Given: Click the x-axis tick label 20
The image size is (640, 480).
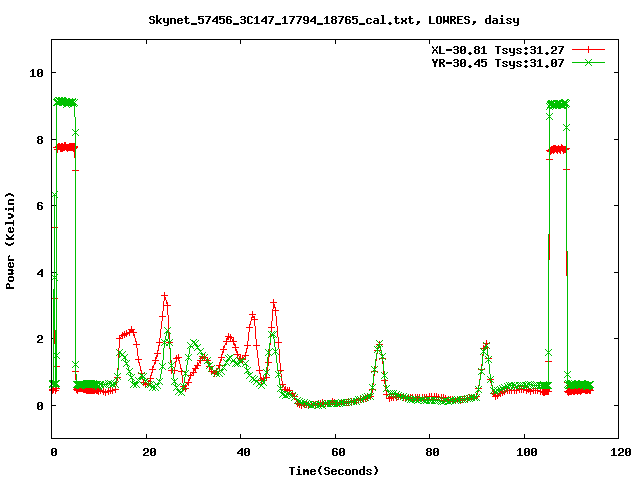Looking at the screenshot, I should tap(149, 452).
